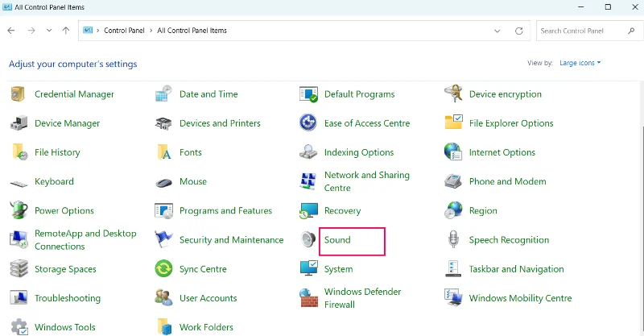
Task: Open the Internet Options link
Action: click(x=502, y=152)
